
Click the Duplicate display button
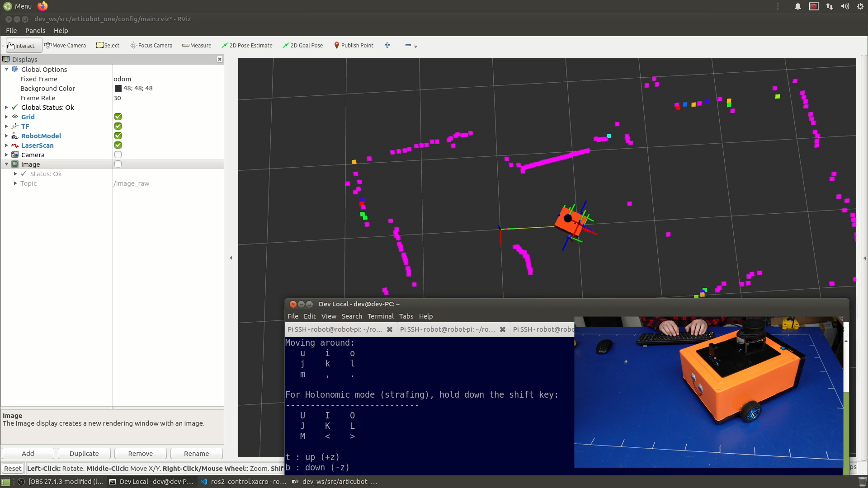pyautogui.click(x=84, y=453)
